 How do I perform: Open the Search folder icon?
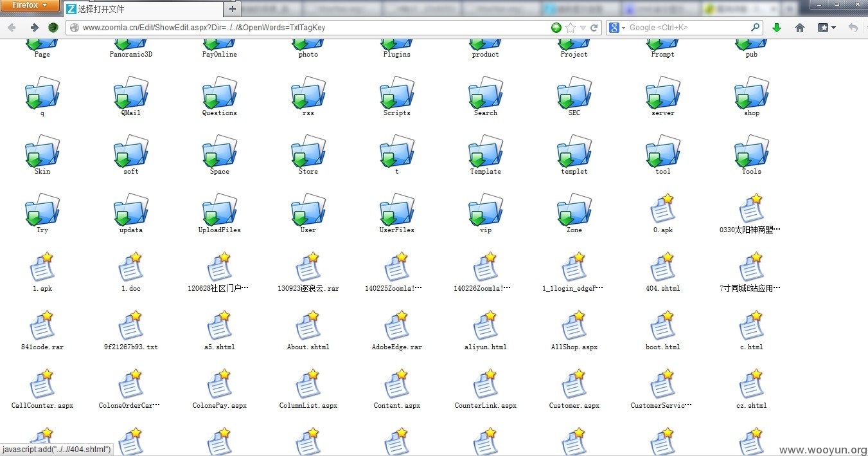(486, 93)
